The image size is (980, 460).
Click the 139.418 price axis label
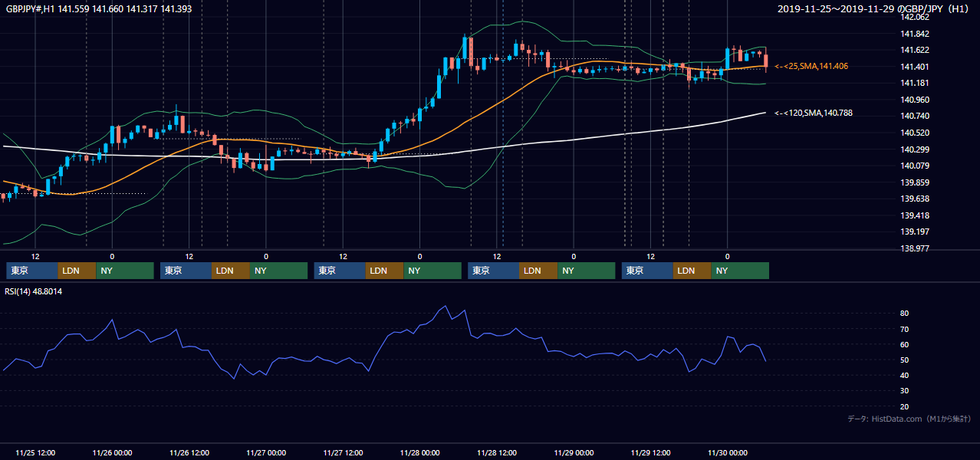coord(915,215)
